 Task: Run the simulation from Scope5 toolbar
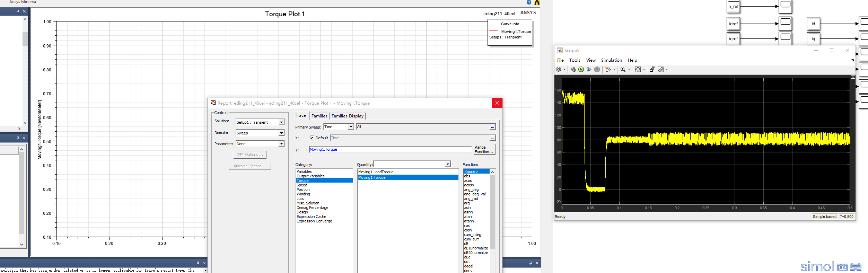(581, 69)
